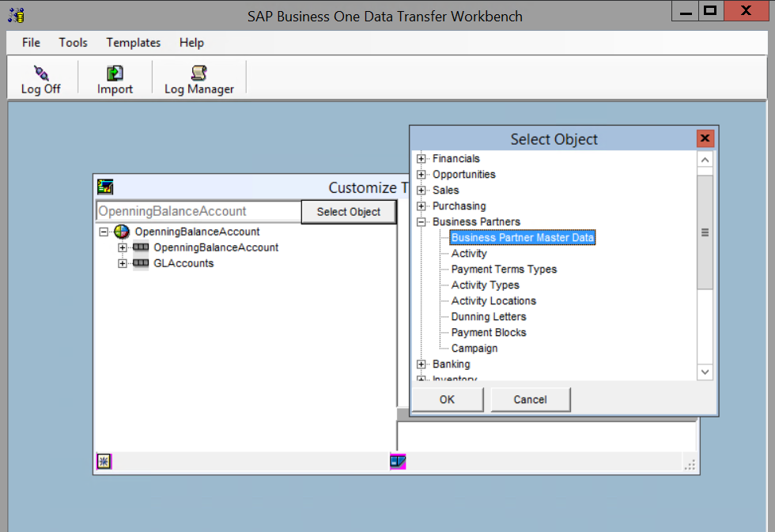Minimize the Data Transfer Workbench window
This screenshot has width=775, height=532.
coord(685,11)
